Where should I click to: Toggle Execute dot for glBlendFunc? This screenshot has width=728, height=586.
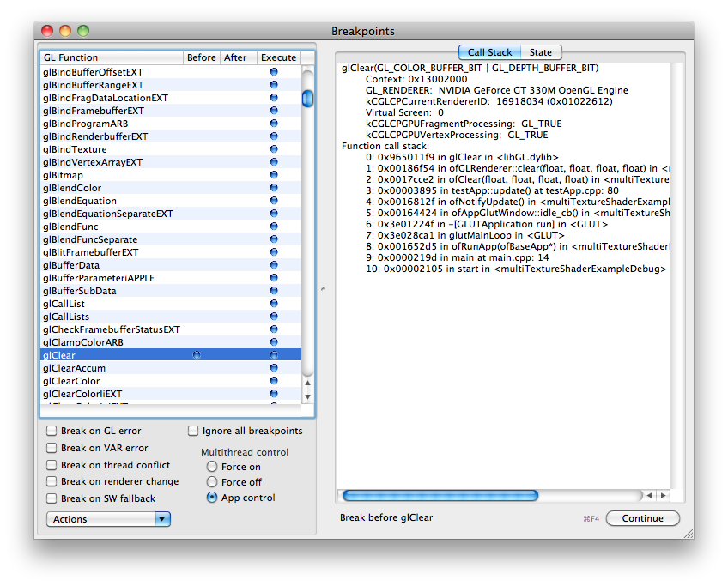[274, 227]
